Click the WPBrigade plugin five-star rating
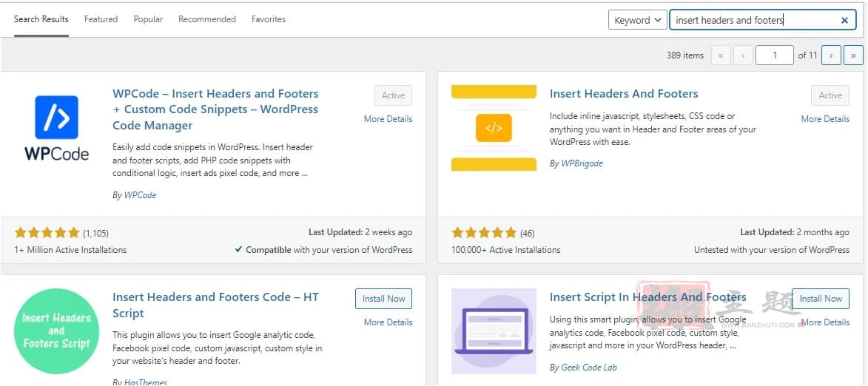This screenshot has width=868, height=386. (x=485, y=233)
